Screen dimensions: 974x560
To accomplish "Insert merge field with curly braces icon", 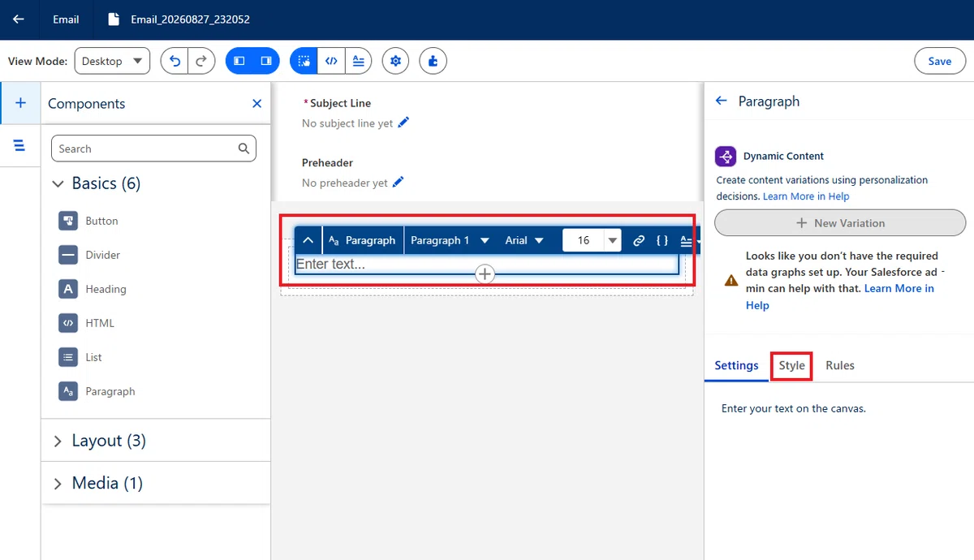I will 662,240.
